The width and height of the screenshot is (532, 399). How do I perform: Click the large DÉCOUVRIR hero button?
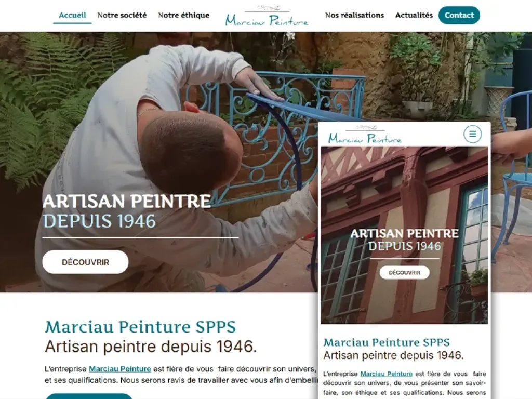[86, 262]
